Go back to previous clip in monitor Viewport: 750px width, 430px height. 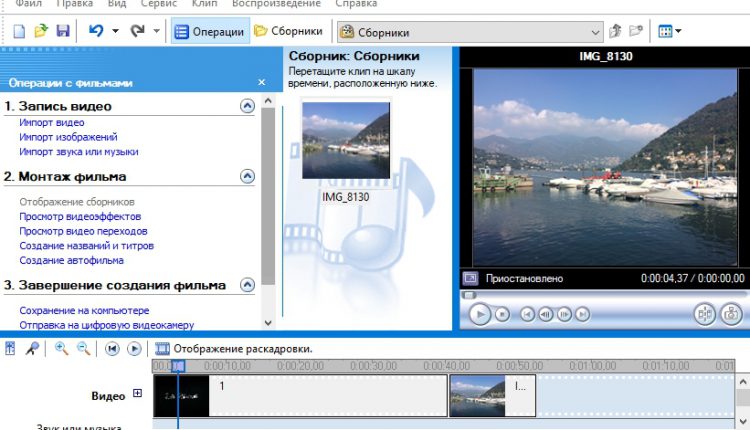[x=527, y=314]
